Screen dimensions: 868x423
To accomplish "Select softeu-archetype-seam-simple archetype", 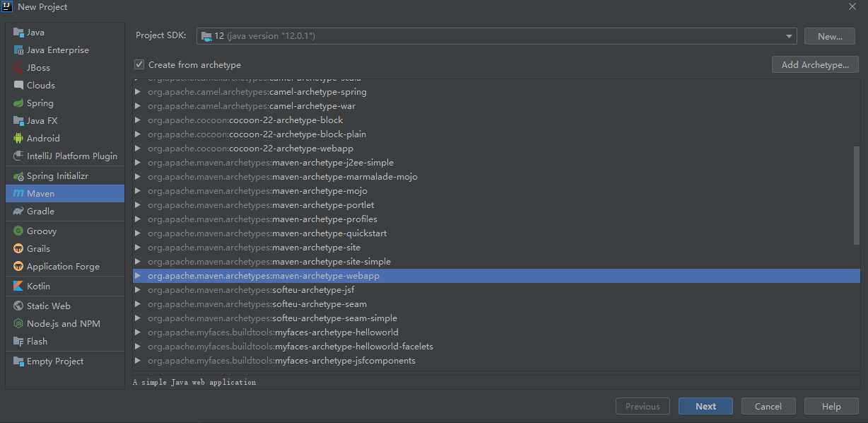I will [x=496, y=318].
